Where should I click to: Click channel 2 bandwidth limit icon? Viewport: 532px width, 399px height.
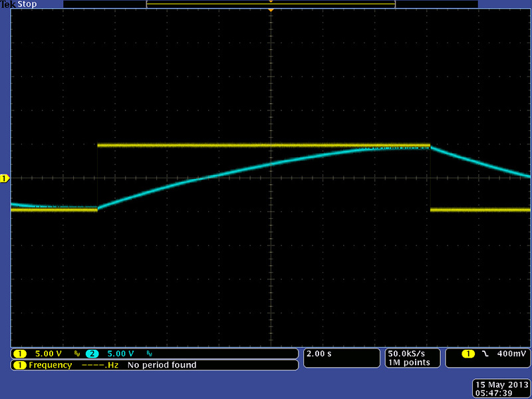point(149,354)
